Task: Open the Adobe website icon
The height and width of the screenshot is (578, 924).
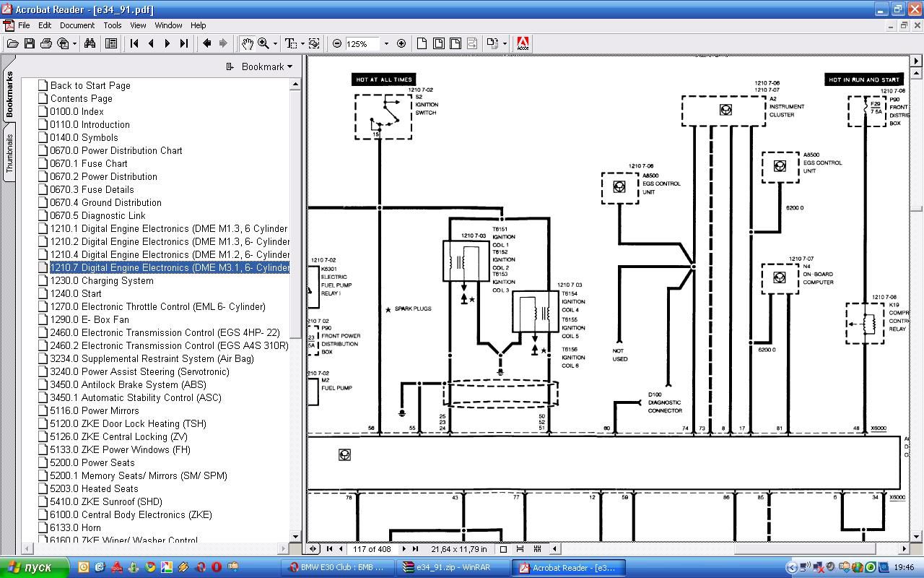Action: (523, 43)
